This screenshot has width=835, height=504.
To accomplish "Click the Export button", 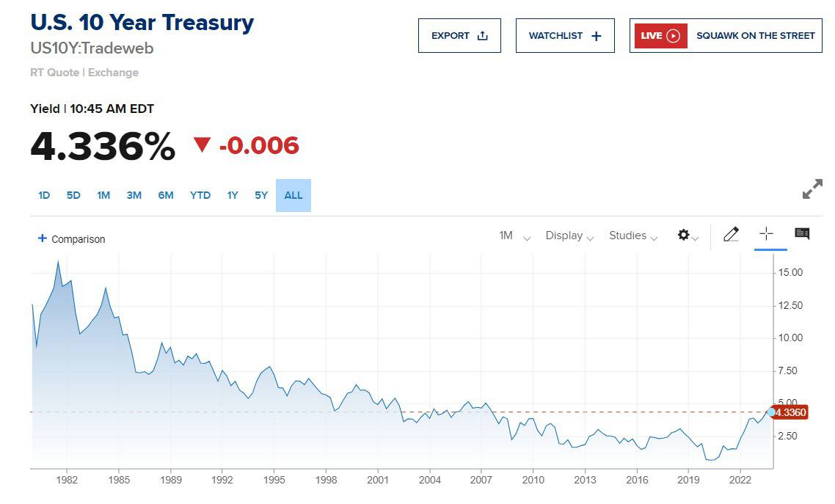I will point(459,36).
